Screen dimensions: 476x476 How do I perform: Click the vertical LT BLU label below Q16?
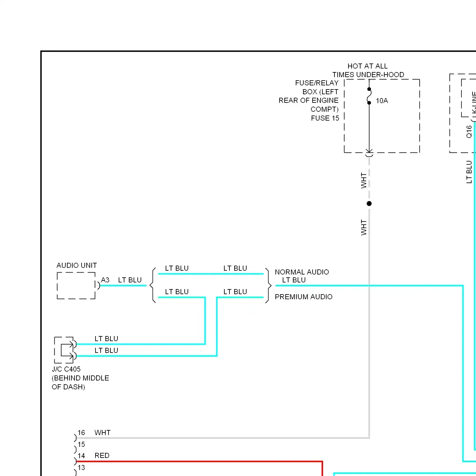click(469, 172)
